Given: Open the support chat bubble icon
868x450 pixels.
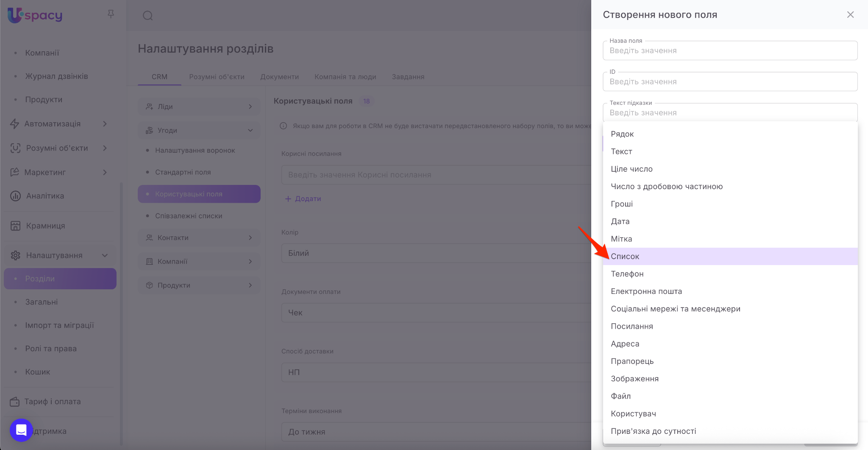Looking at the screenshot, I should (x=21, y=430).
